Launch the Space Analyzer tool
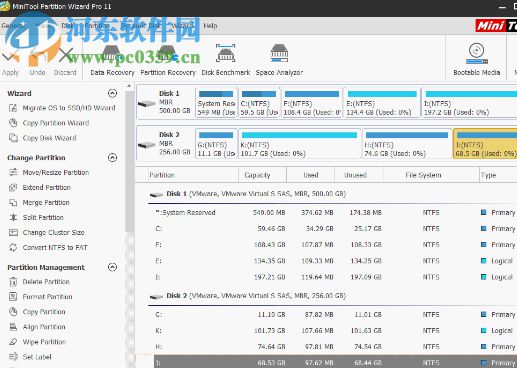 (x=279, y=61)
